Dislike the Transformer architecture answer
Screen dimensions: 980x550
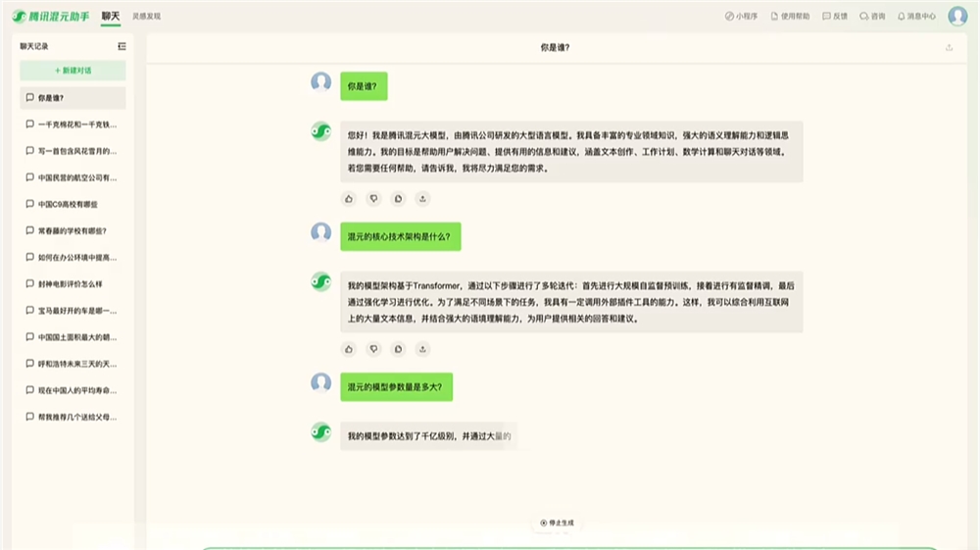[373, 349]
